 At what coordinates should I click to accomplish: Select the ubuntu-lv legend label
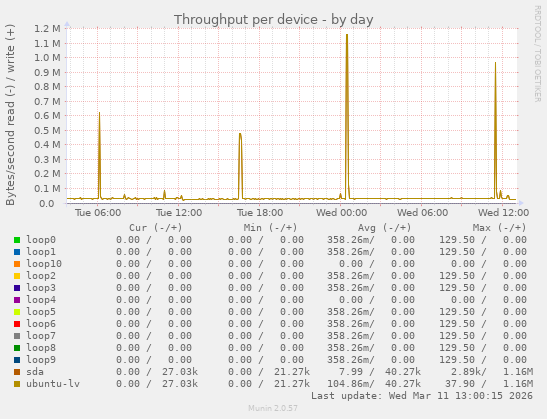coord(53,384)
